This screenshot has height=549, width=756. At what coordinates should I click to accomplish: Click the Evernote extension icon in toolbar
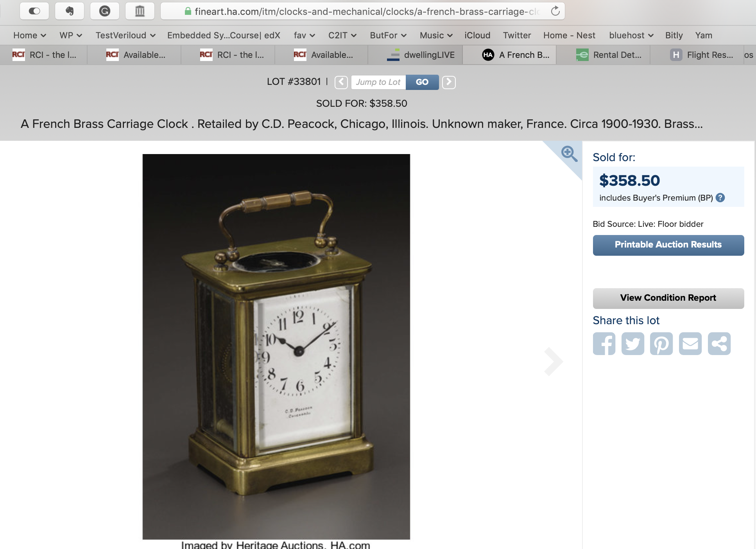(70, 11)
